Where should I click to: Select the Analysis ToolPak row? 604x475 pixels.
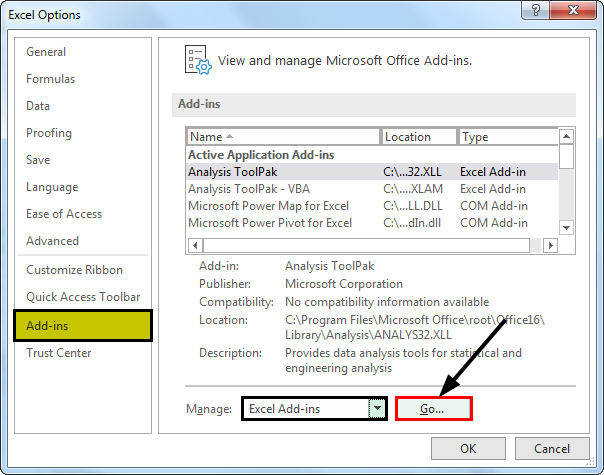372,172
